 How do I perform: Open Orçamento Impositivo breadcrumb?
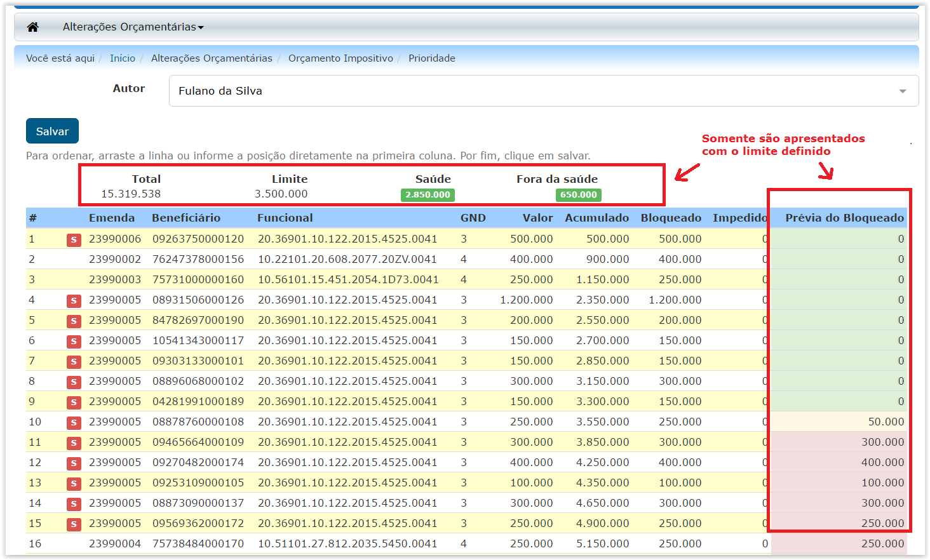tap(340, 58)
